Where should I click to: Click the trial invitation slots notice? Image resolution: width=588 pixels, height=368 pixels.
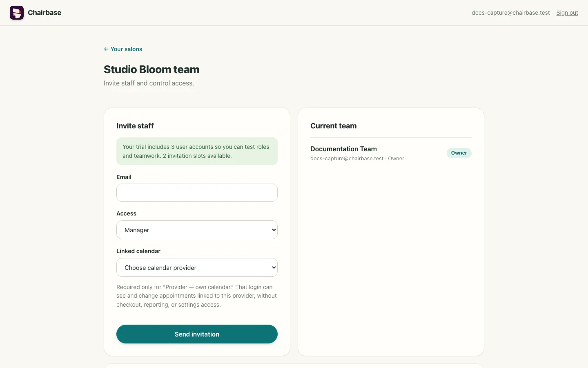click(197, 151)
